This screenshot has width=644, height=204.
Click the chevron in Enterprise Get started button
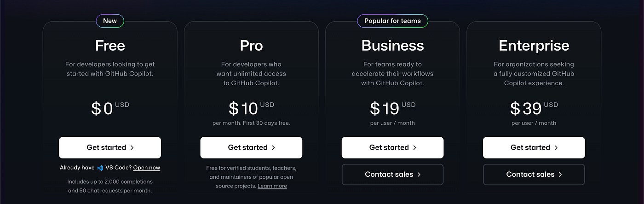[556, 148]
